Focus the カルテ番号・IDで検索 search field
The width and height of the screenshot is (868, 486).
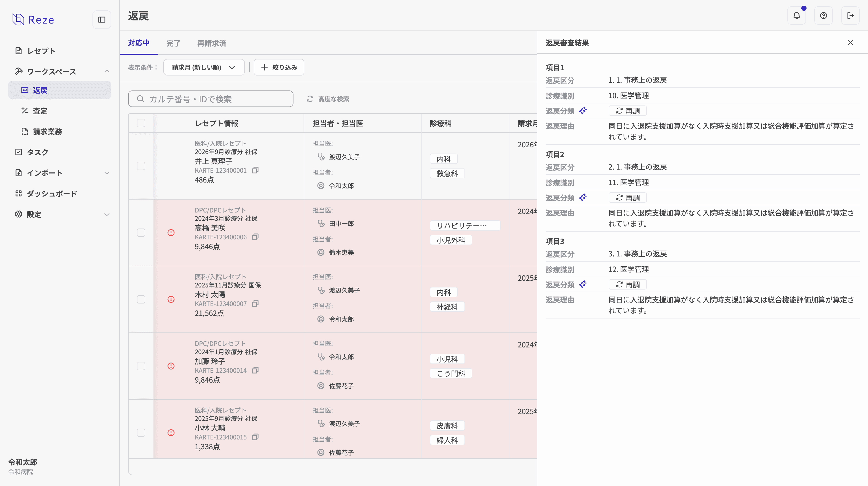(x=211, y=99)
